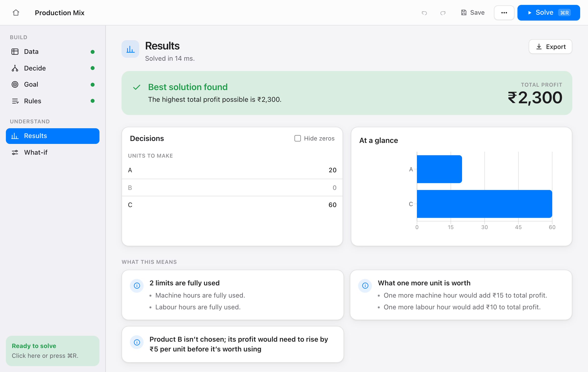
Task: Click the Product B isn't chosen insight text
Action: point(239,344)
